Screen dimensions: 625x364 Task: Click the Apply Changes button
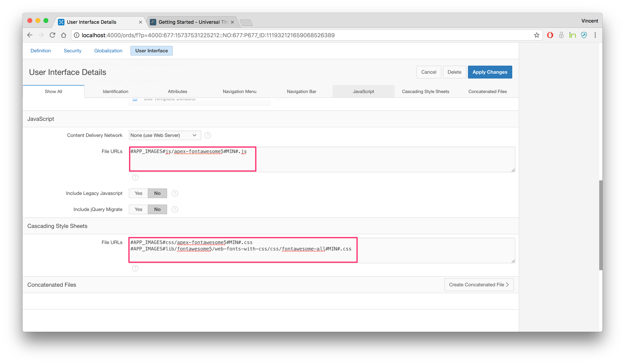tap(489, 72)
